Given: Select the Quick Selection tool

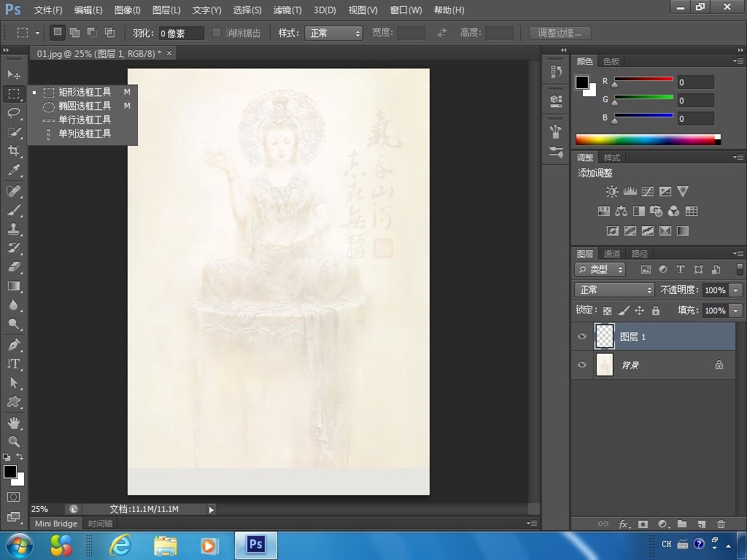Looking at the screenshot, I should click(x=13, y=132).
